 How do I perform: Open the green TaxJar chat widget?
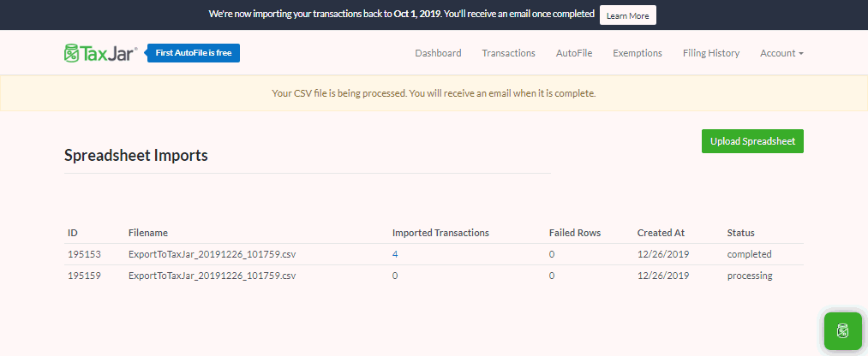(842, 330)
